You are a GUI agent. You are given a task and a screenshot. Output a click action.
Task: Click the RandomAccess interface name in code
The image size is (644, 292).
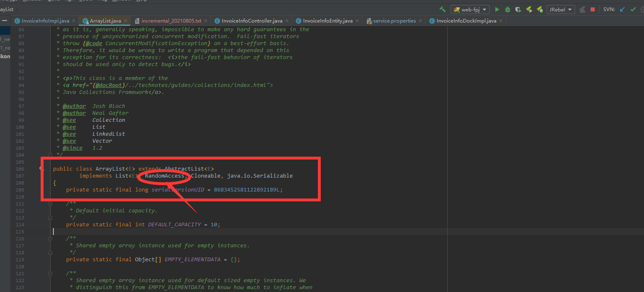[165, 176]
